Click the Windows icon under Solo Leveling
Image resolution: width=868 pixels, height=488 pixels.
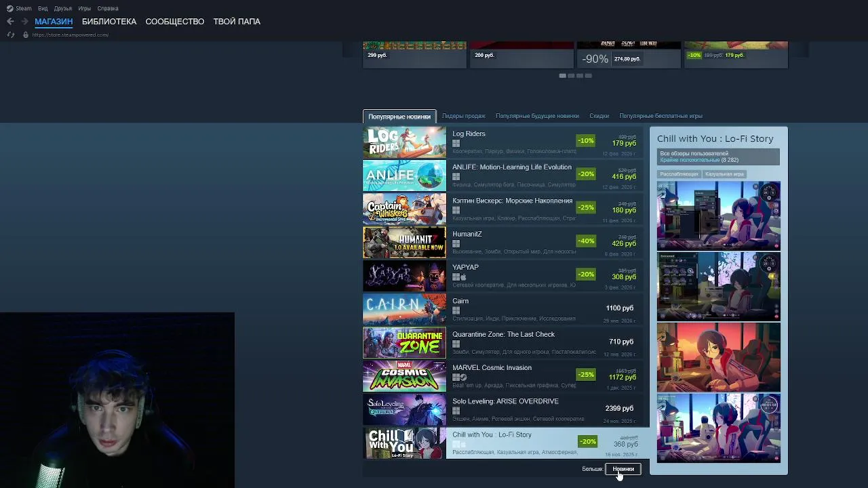(x=456, y=410)
